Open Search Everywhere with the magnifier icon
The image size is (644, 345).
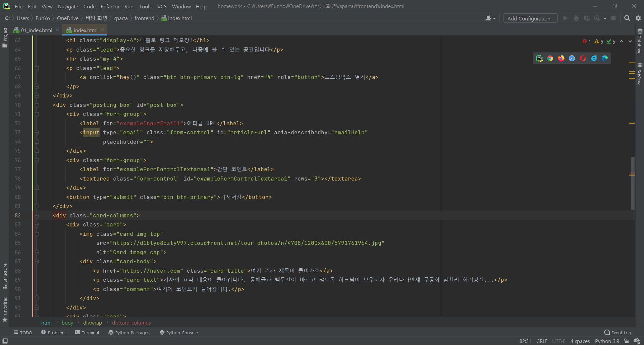[x=627, y=18]
